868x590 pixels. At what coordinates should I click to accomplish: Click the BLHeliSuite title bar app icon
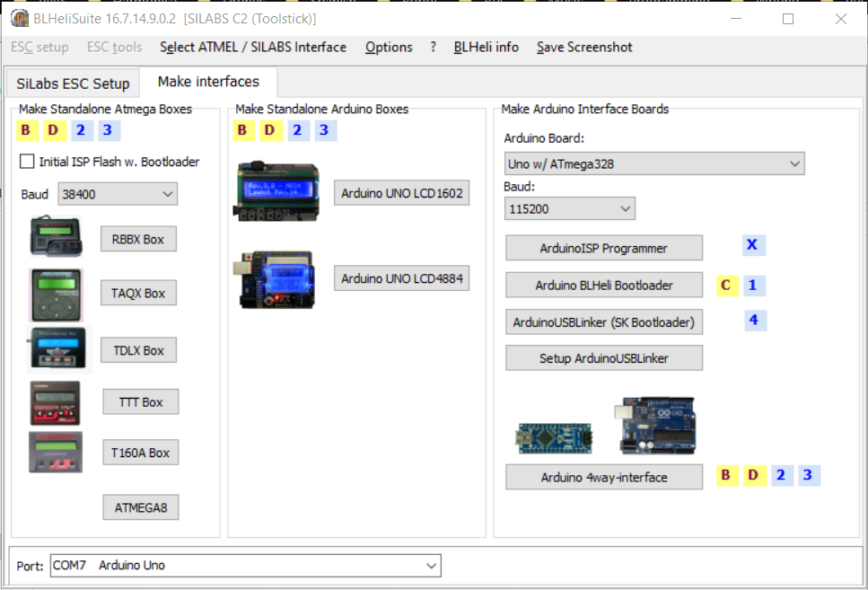tap(20, 18)
